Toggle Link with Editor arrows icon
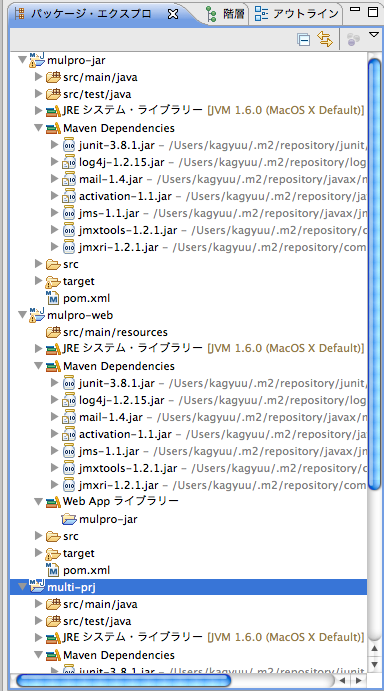This screenshot has height=691, width=384. [324, 40]
